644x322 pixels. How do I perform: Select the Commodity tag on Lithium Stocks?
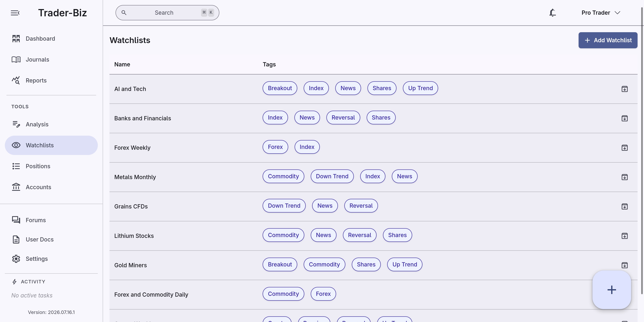pyautogui.click(x=283, y=235)
